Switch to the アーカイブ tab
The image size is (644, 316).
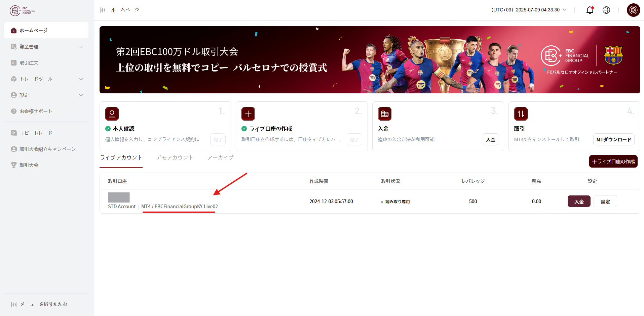(x=220, y=157)
